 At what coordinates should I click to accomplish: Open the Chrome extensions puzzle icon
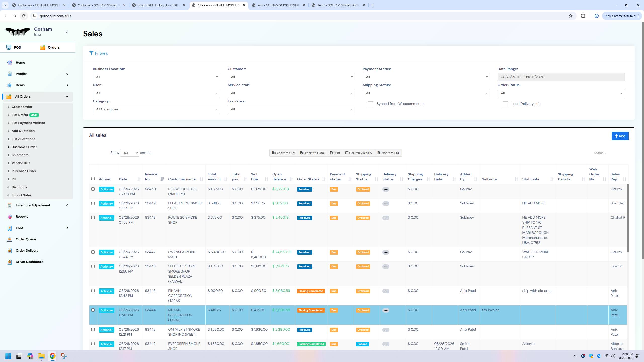click(583, 16)
